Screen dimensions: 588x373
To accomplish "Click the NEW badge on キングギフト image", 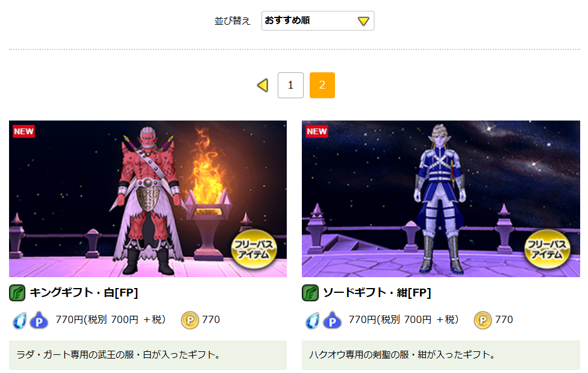I will click(x=23, y=131).
